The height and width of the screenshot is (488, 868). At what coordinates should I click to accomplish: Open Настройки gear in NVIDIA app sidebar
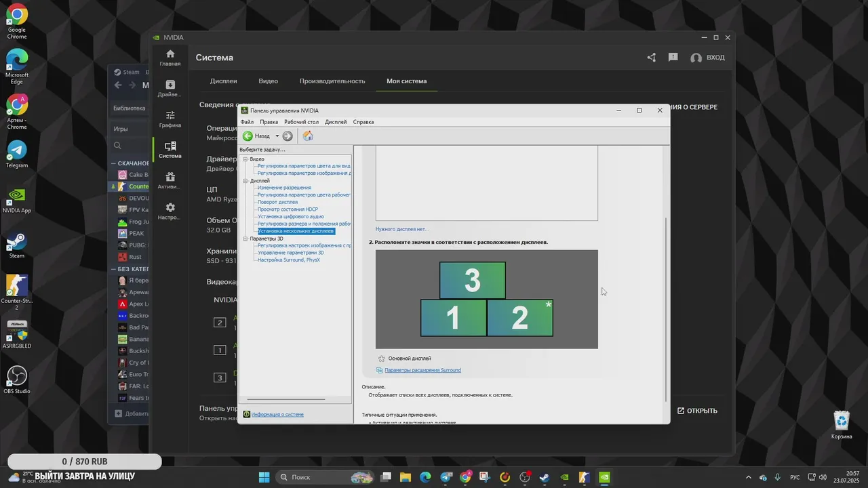pyautogui.click(x=170, y=211)
